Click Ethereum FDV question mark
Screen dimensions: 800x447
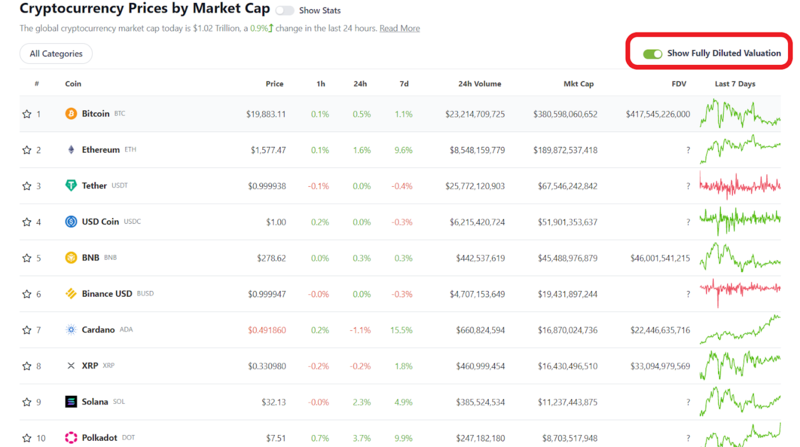688,150
